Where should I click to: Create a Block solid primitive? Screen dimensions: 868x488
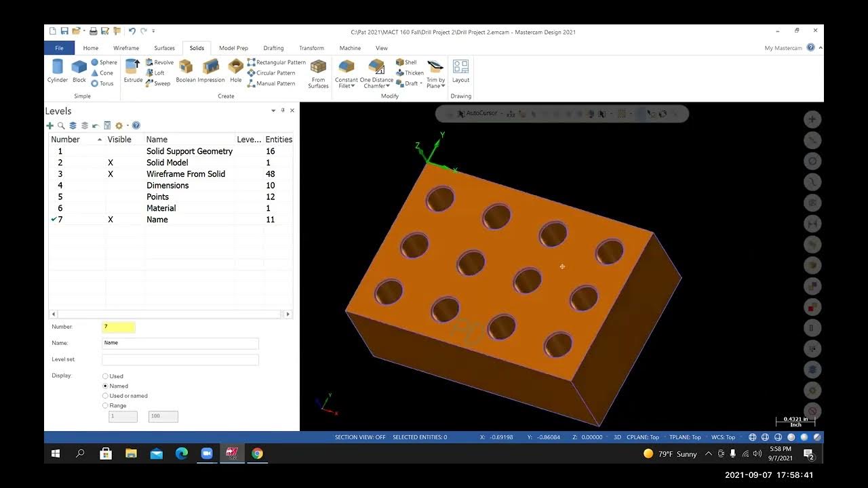tap(79, 70)
